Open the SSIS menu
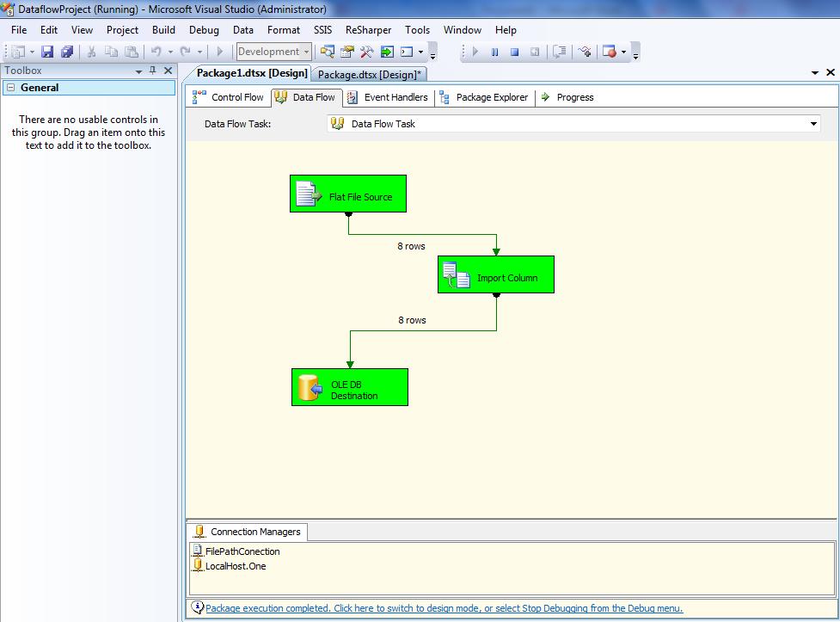This screenshot has width=840, height=622. 322,30
